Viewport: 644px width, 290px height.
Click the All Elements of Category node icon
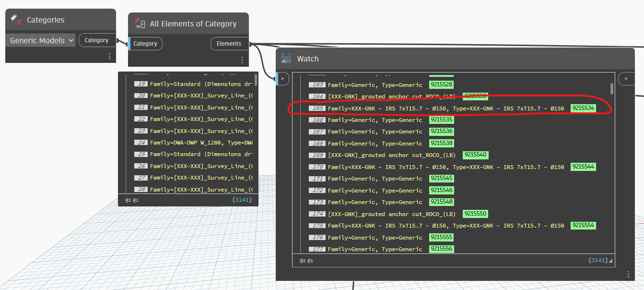pyautogui.click(x=140, y=24)
